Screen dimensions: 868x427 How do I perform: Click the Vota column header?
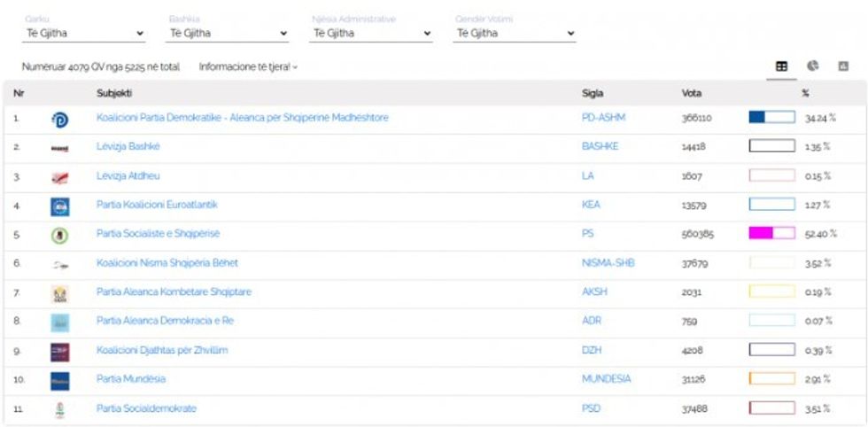click(x=692, y=93)
